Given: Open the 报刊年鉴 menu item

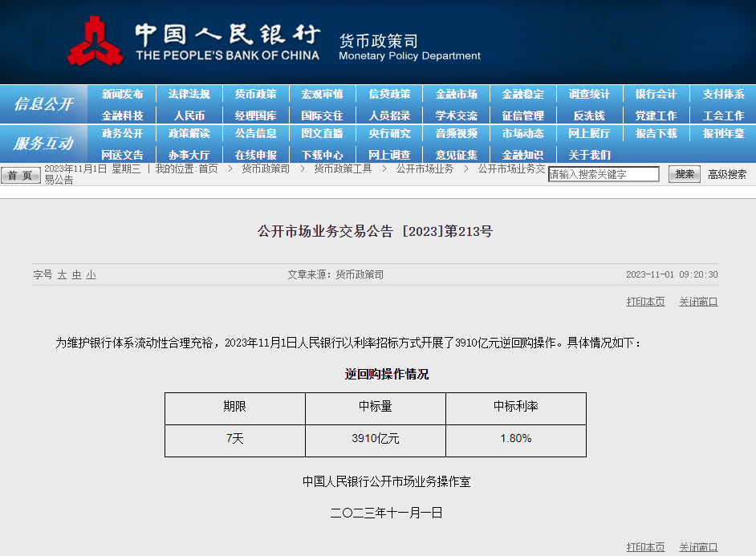Looking at the screenshot, I should [723, 133].
